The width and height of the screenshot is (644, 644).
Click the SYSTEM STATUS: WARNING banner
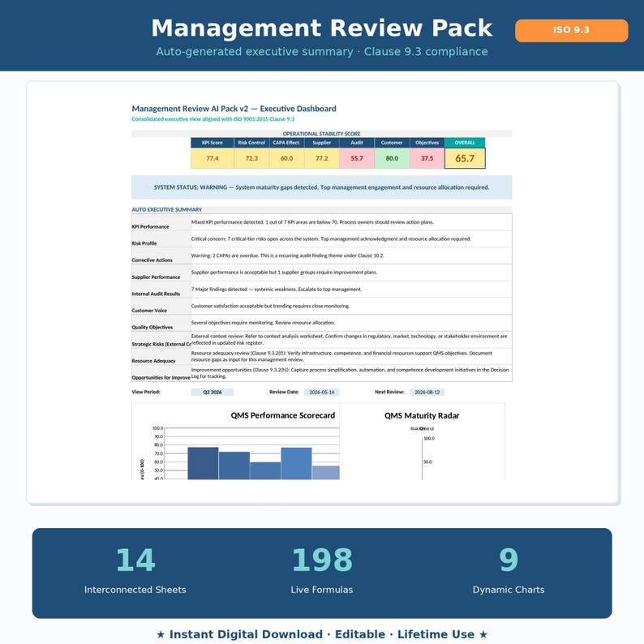pyautogui.click(x=321, y=187)
